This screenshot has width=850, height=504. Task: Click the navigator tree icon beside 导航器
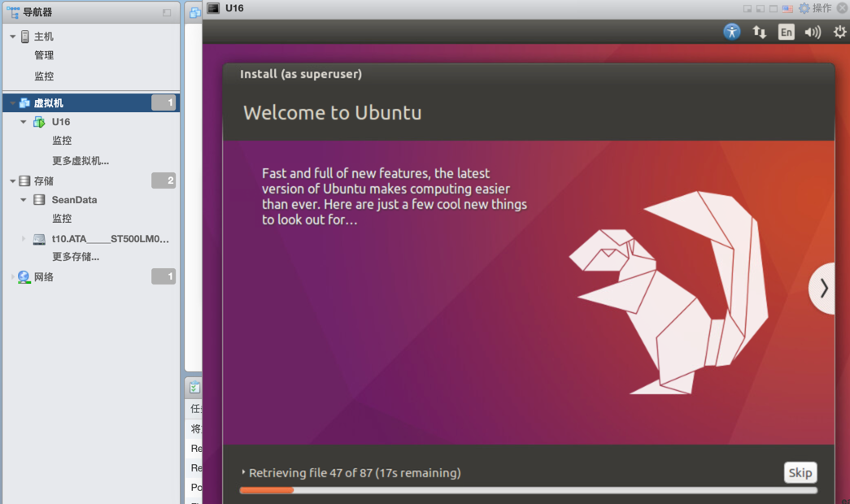coord(13,11)
